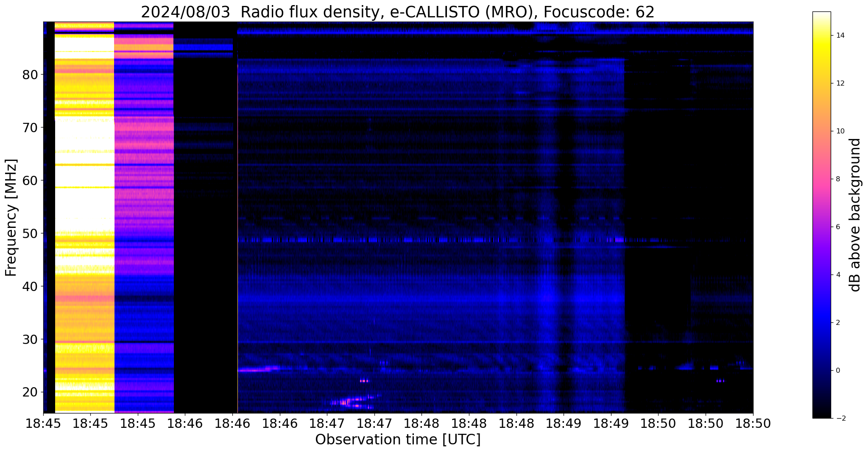Click the 'Frequency [MHz]' y-axis label
Screen dimensions: 868x452
pyautogui.click(x=11, y=217)
